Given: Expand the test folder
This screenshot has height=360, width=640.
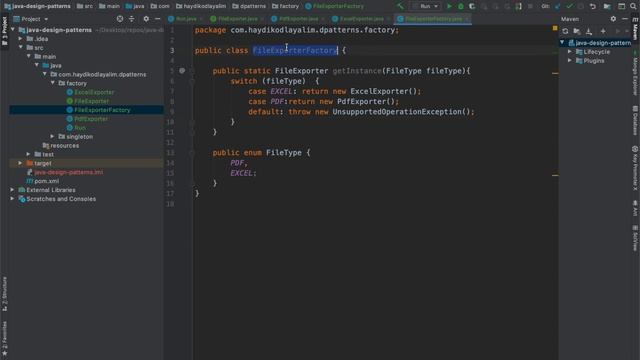Looking at the screenshot, I should pos(29,154).
